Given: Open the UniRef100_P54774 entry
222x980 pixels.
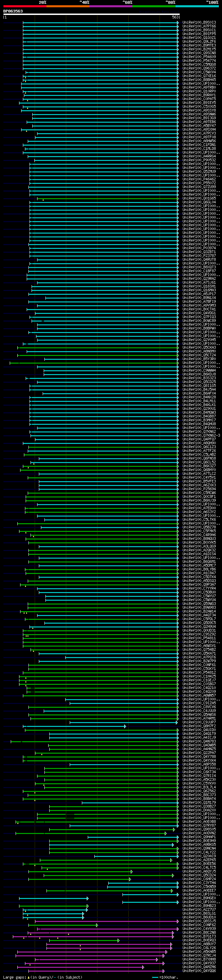Looking at the screenshot, I should (199, 61).
